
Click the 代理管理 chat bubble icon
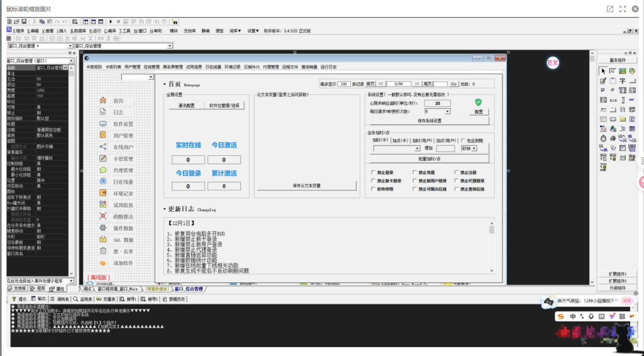tap(103, 170)
